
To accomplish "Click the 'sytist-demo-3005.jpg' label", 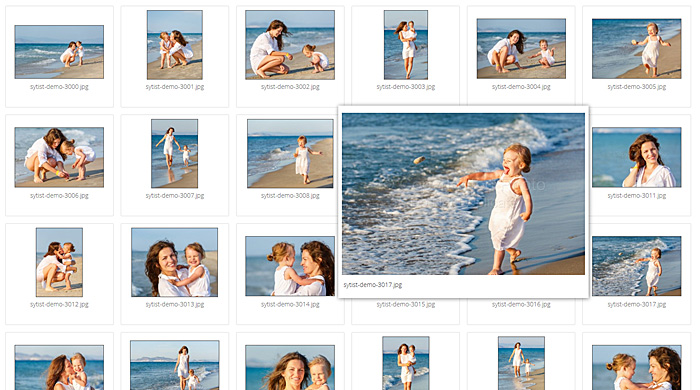I will click(637, 87).
